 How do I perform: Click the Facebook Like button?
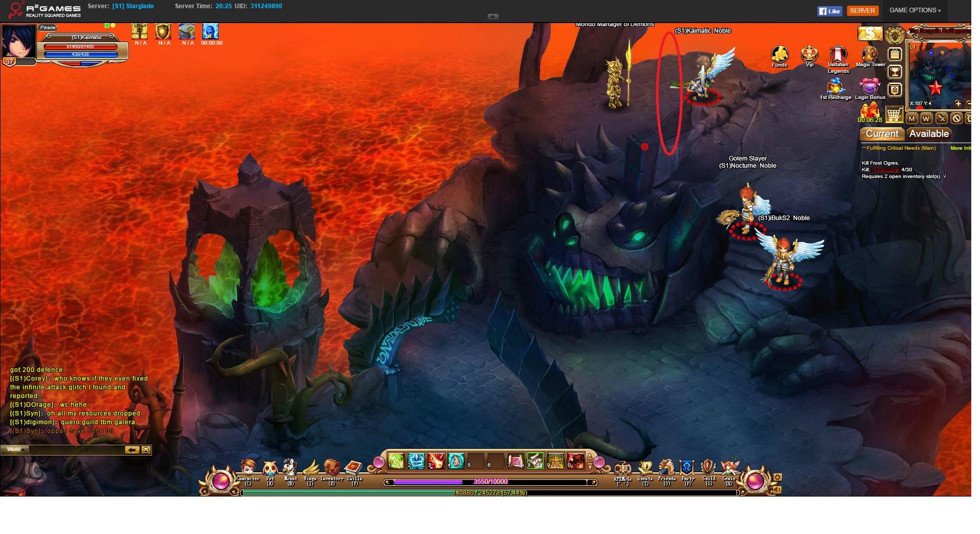[829, 11]
